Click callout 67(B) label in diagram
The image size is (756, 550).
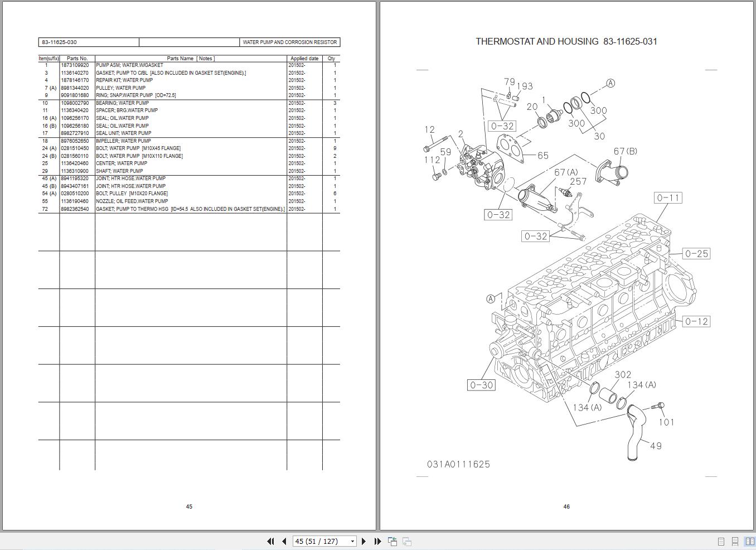(x=625, y=151)
